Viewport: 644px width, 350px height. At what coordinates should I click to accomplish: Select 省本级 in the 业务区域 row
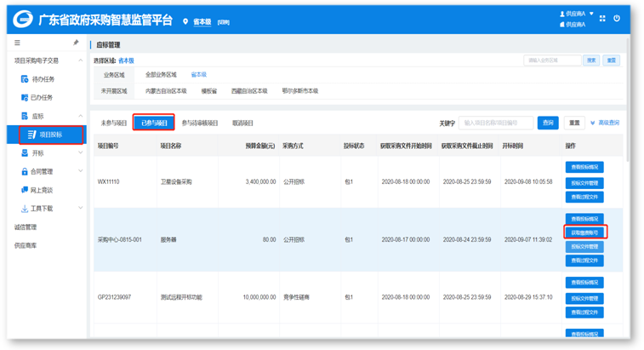point(199,75)
